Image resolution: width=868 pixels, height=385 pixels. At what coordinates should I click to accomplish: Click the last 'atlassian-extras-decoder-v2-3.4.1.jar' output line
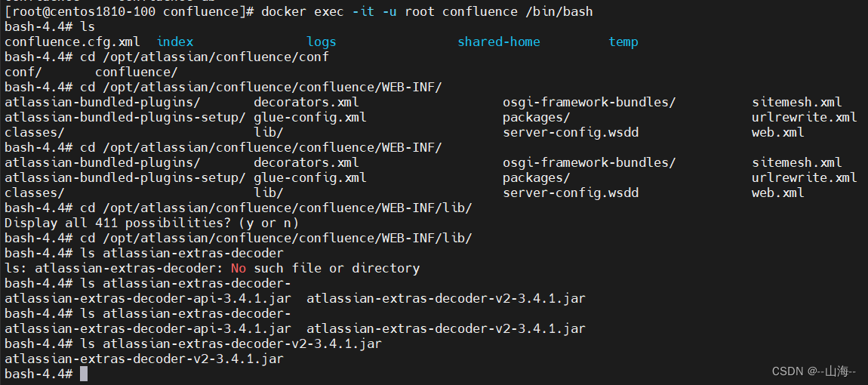(x=144, y=359)
